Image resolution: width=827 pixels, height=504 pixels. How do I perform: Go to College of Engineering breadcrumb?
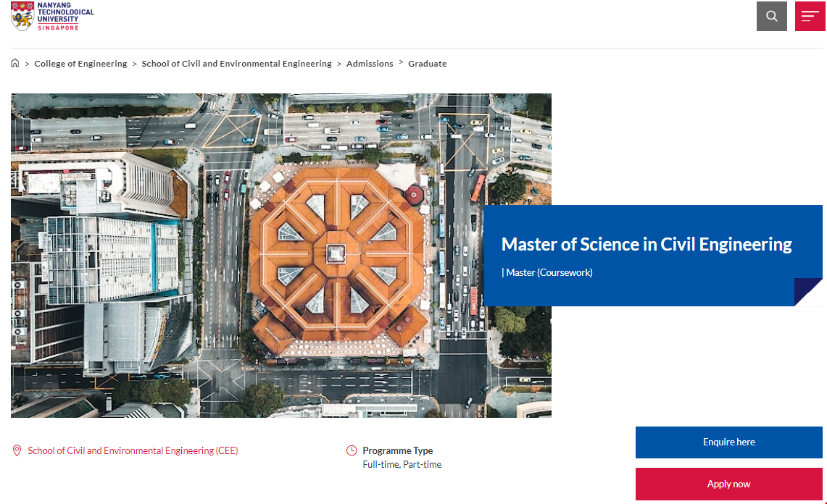(80, 64)
